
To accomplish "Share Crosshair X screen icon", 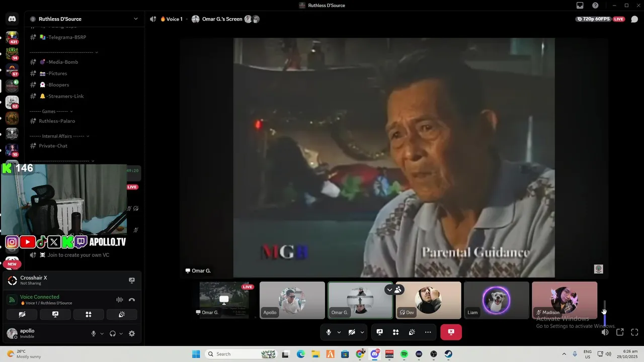I will (132, 281).
